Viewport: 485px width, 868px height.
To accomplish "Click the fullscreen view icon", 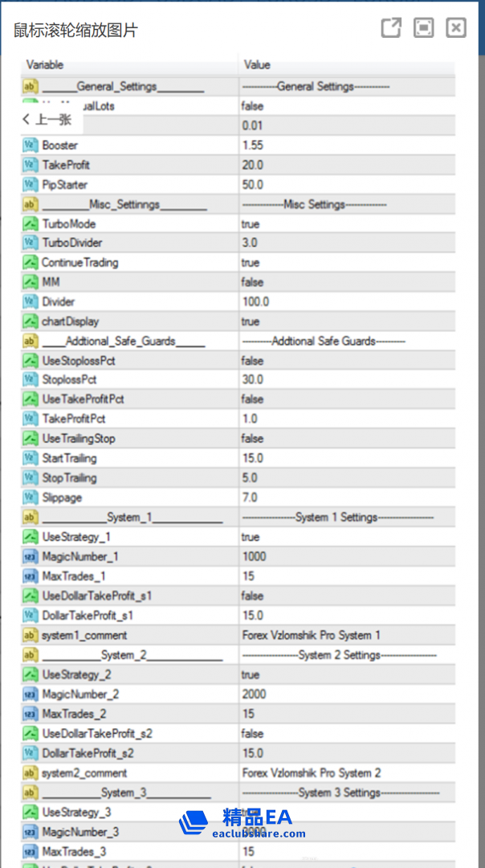I will click(424, 28).
